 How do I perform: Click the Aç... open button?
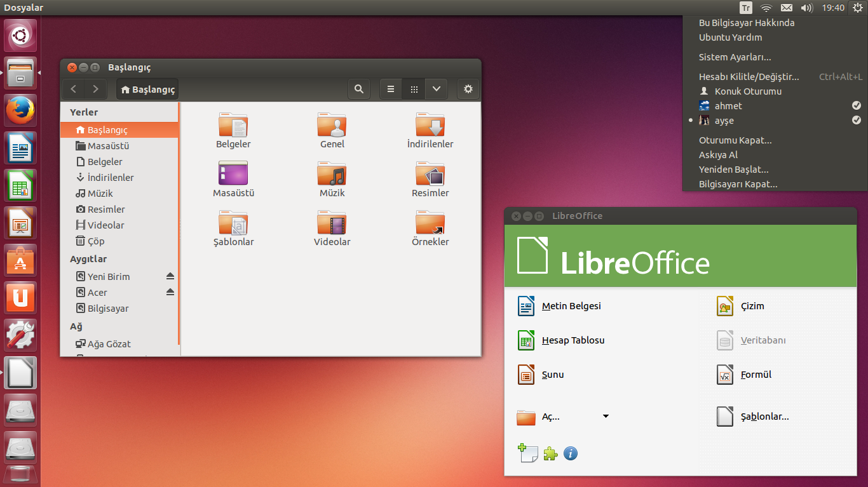point(538,417)
